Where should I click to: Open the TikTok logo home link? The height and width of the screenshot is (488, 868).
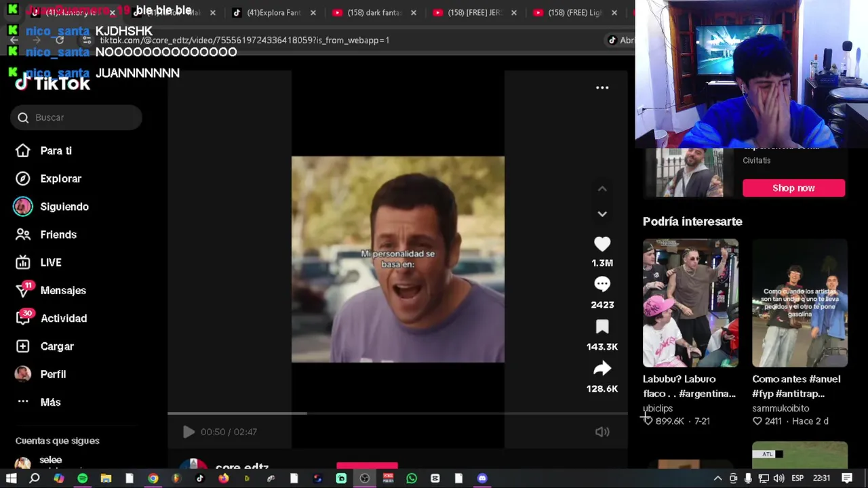click(53, 83)
